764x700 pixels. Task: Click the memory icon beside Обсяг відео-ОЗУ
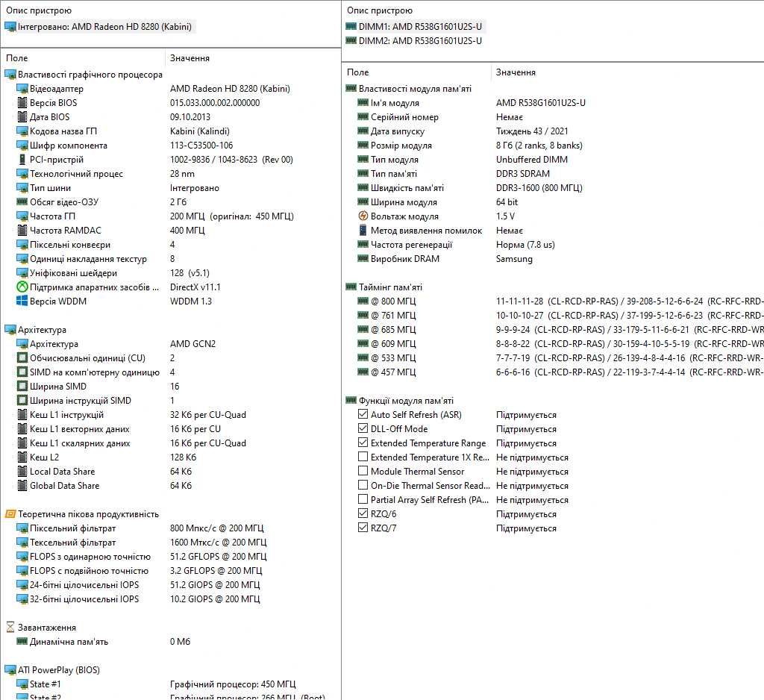pos(22,201)
